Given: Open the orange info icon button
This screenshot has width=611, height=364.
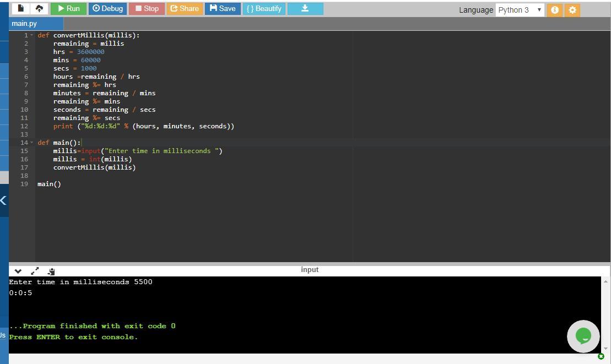Looking at the screenshot, I should (x=555, y=10).
